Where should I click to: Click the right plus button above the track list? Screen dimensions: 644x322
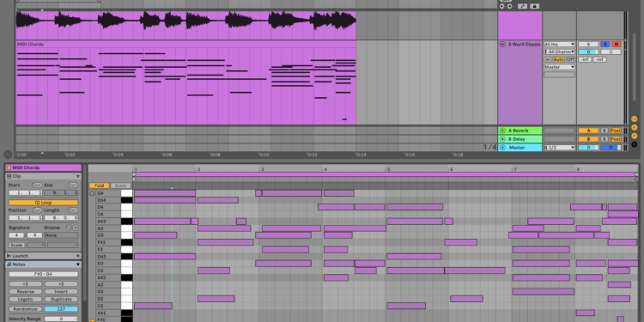click(510, 6)
